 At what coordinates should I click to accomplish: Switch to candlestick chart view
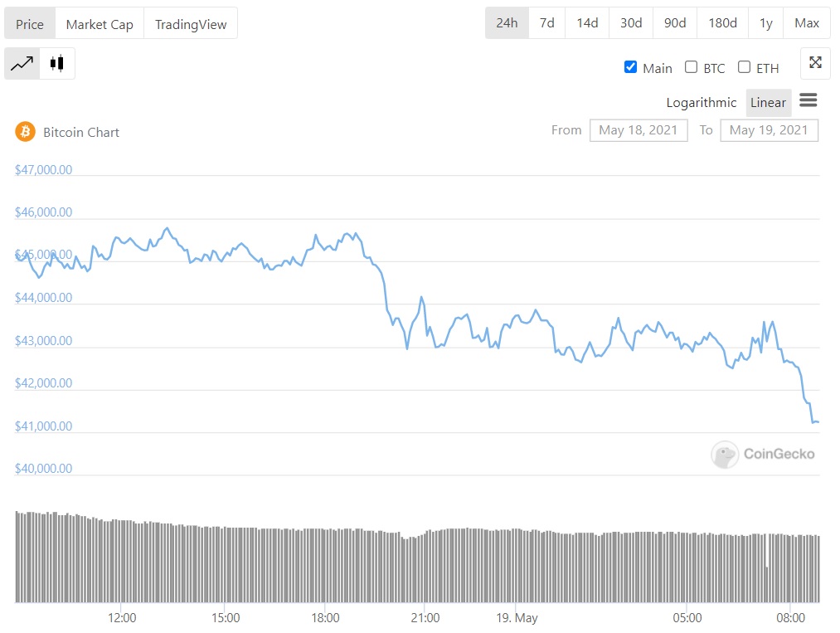click(x=57, y=64)
